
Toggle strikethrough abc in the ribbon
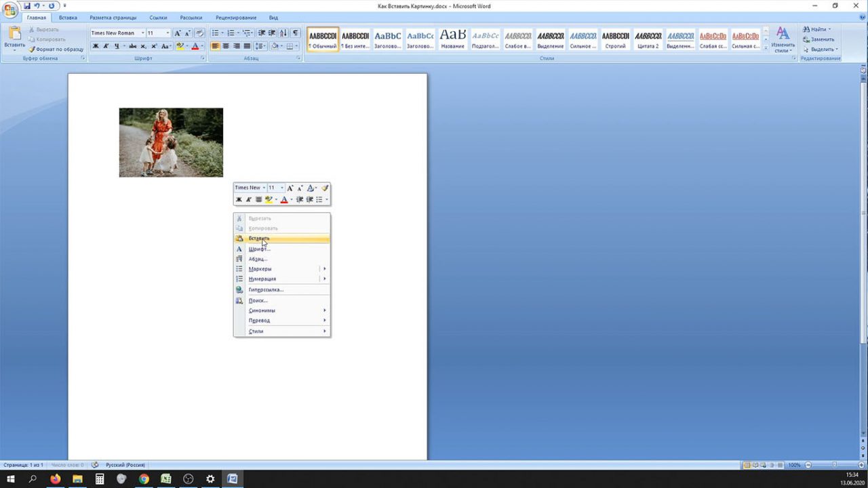(x=132, y=46)
